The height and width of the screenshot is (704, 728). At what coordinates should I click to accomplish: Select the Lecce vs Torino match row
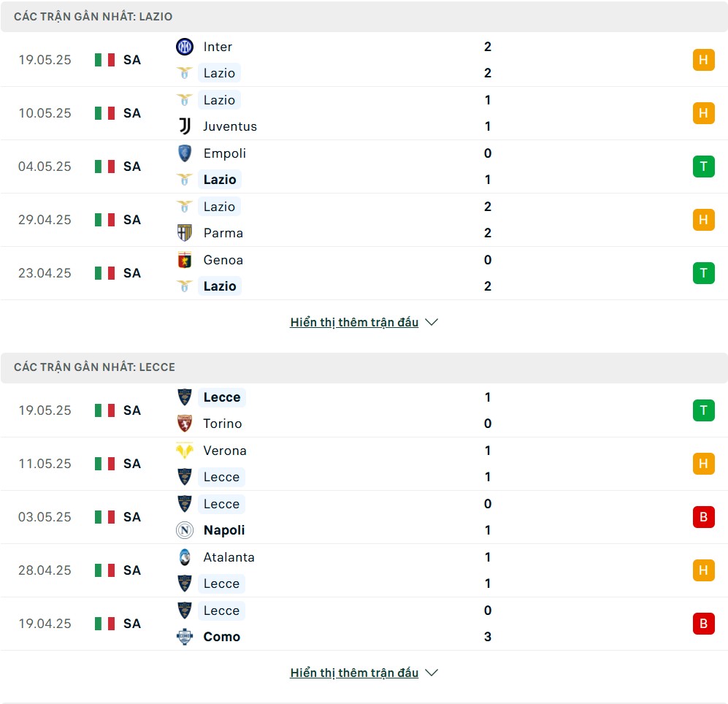click(x=364, y=410)
